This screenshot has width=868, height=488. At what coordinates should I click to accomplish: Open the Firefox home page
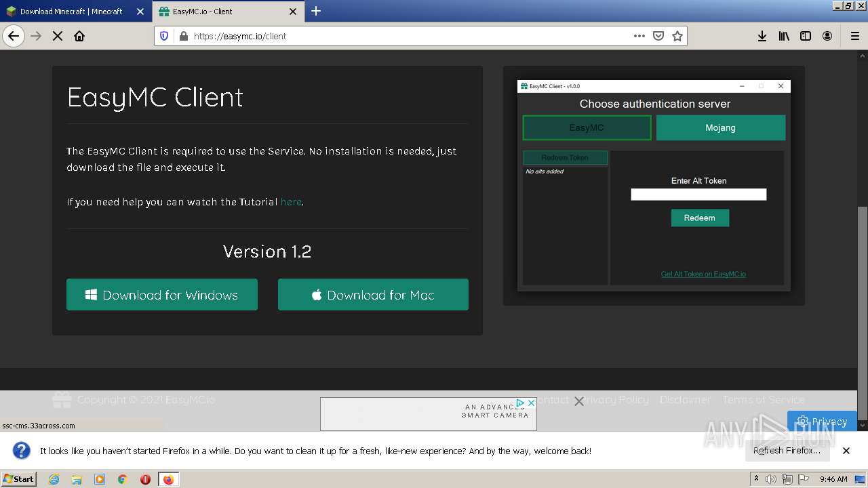[x=79, y=36]
